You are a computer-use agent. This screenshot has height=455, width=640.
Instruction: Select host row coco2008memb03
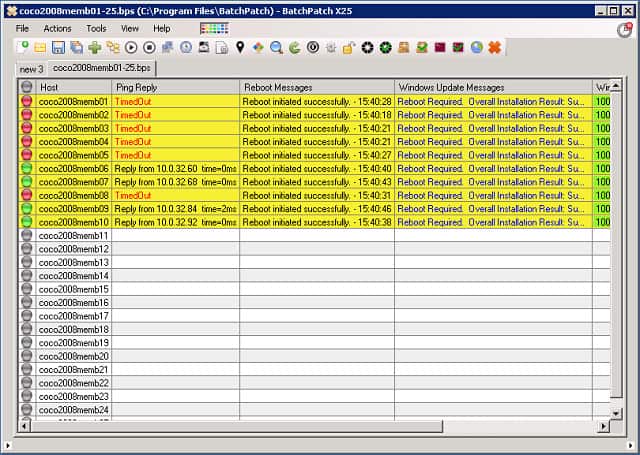(73, 129)
